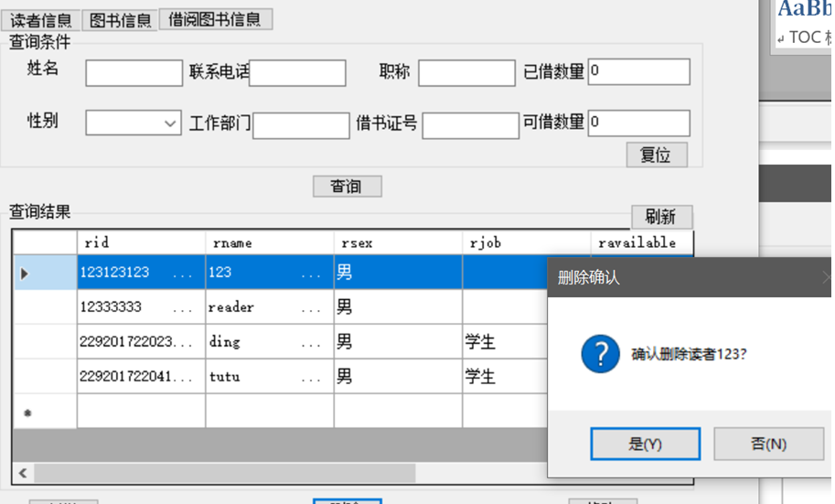Click the rsex column header
Screen dimensions: 835x504
pyautogui.click(x=398, y=243)
